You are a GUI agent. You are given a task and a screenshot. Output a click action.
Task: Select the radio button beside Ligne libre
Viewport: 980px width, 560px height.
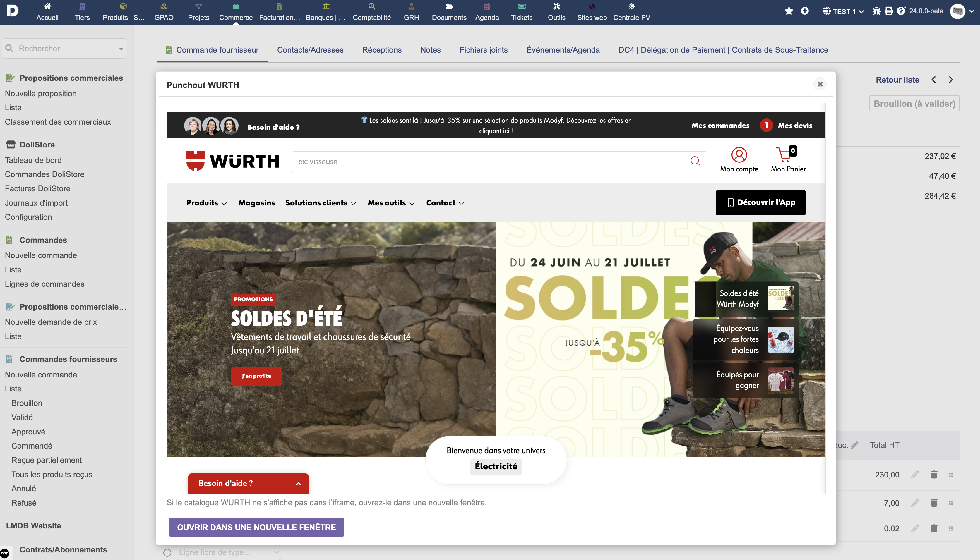pos(167,553)
